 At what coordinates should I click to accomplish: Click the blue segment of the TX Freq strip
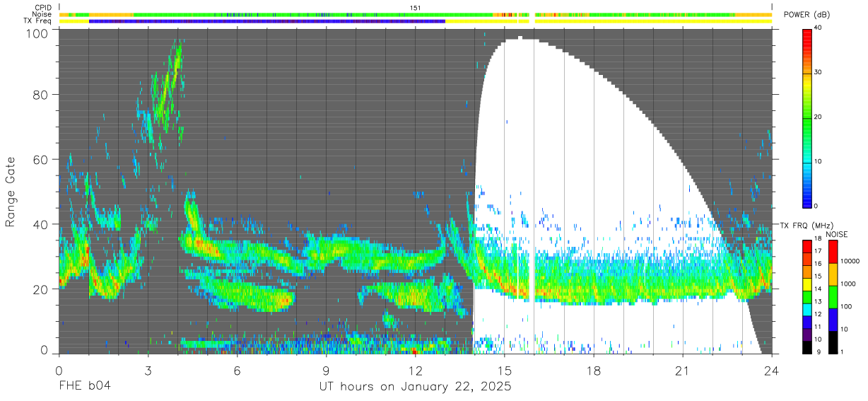[267, 21]
